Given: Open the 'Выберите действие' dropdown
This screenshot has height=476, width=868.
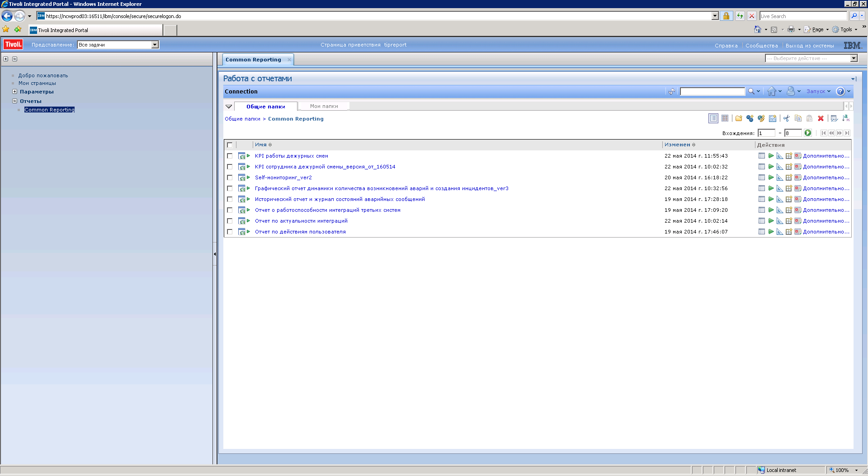Looking at the screenshot, I should pyautogui.click(x=811, y=58).
